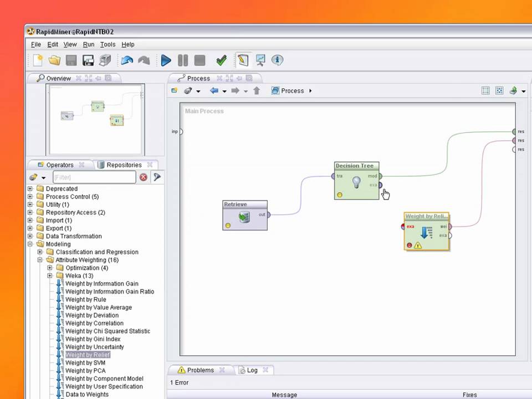Select Weight by Information Gain operator
532x399 pixels.
coord(102,284)
